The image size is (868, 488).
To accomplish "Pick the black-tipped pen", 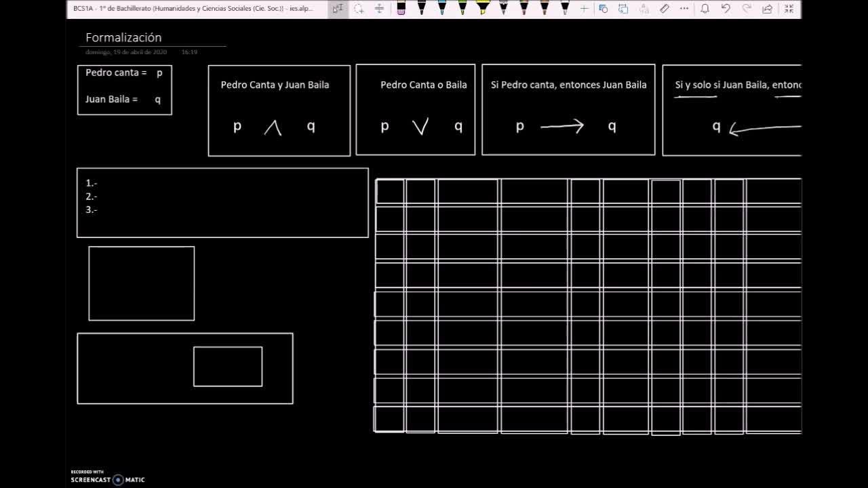I will click(421, 8).
